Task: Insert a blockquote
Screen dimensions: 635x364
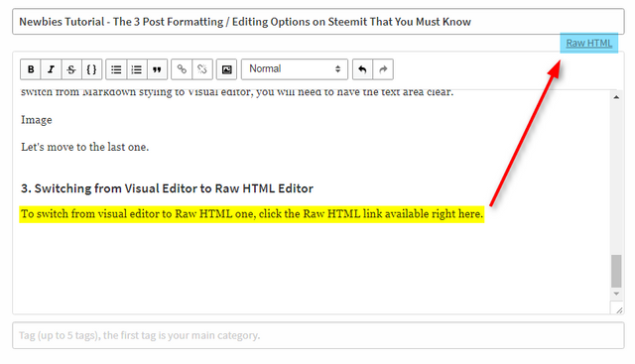Action: pos(157,69)
